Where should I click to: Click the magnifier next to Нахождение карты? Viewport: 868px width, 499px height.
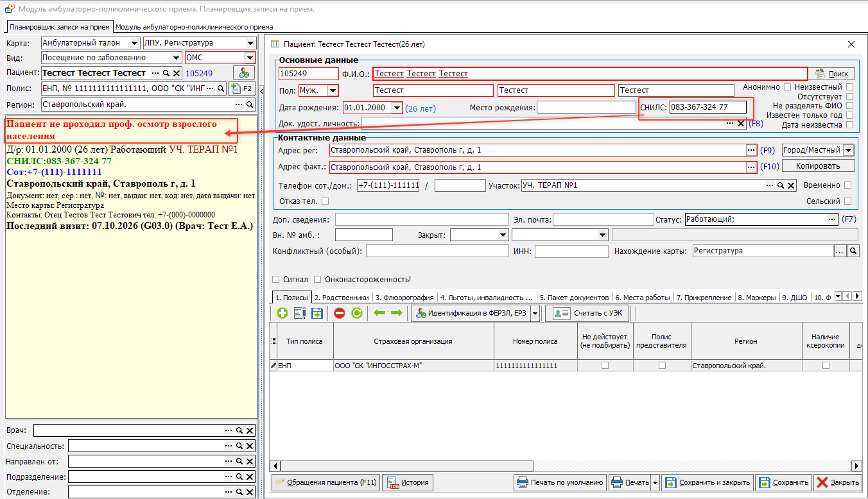tap(853, 251)
